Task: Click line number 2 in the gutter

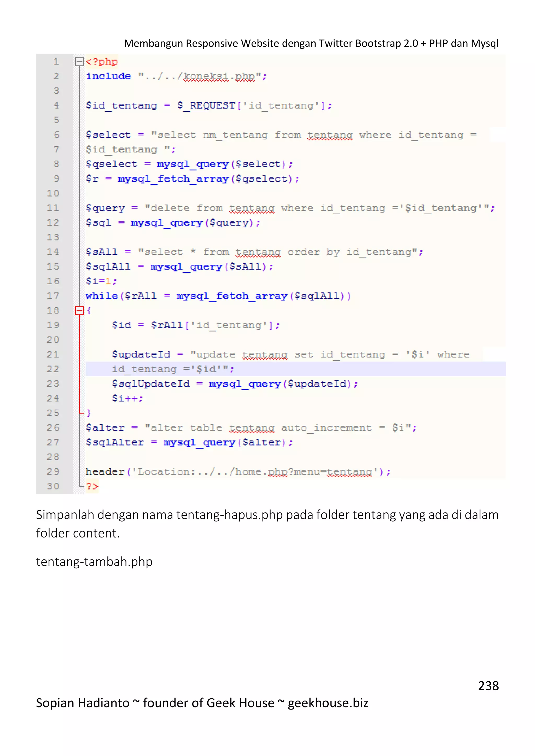Action: point(56,76)
